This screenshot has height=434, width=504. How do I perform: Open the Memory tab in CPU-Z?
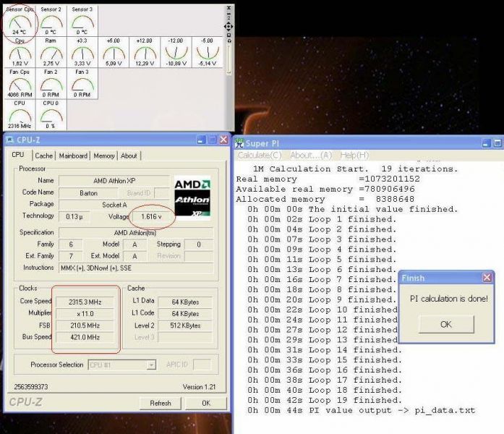104,156
